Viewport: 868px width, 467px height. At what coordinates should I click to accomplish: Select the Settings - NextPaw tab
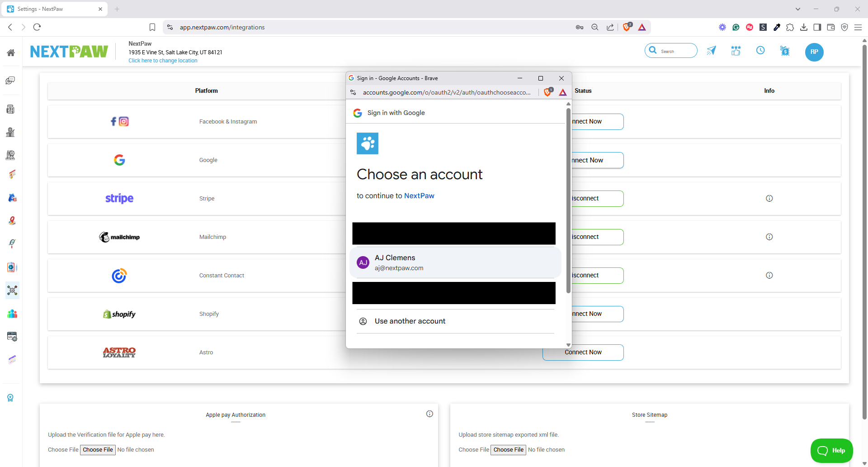(54, 9)
